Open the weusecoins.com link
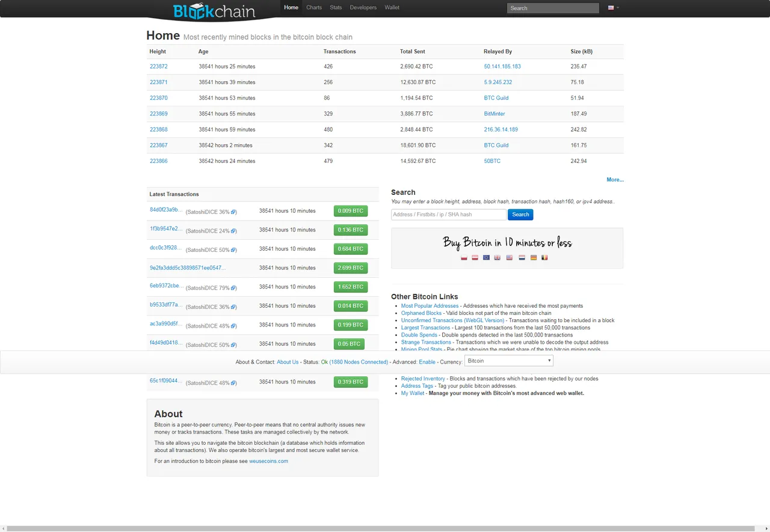Screen dimensions: 770x532 269,461
